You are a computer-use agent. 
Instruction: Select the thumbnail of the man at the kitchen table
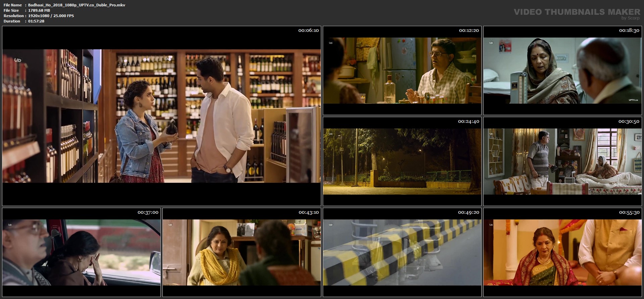(402, 70)
